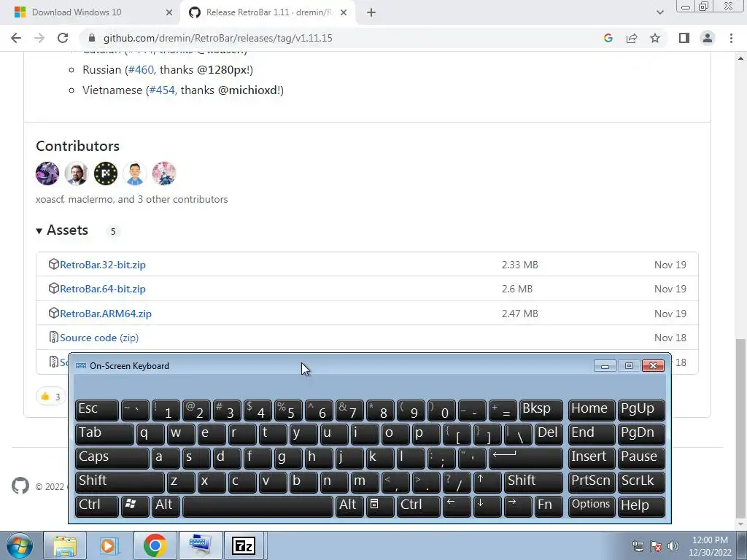Open the 7-Zip taskbar icon

coord(244,545)
